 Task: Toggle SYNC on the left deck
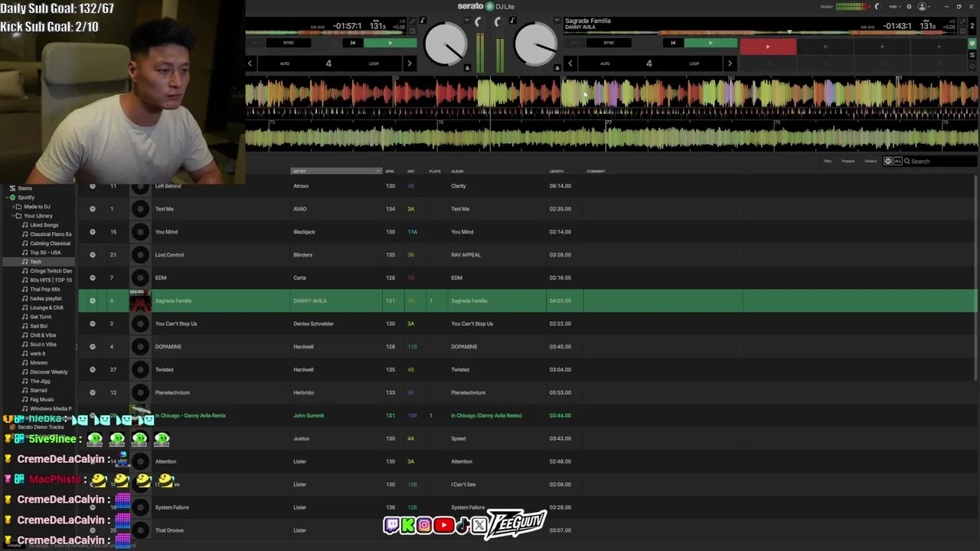[289, 43]
